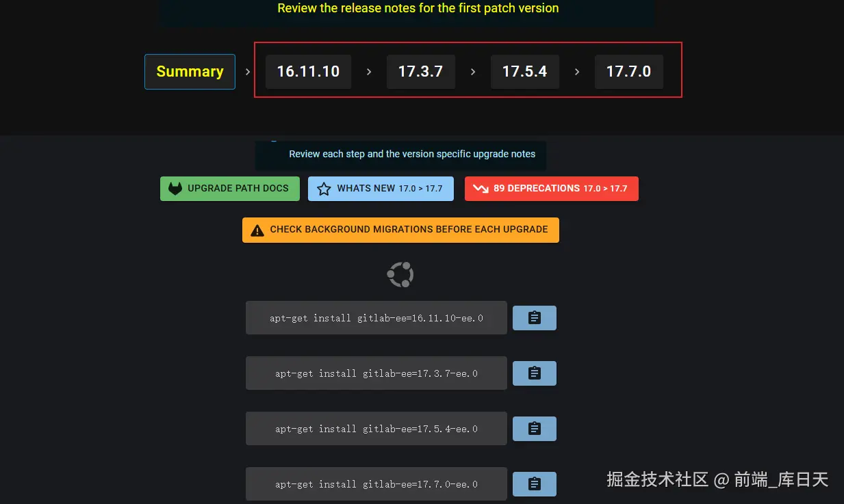844x504 pixels.
Task: Open Check Background Migrations warning
Action: tap(400, 230)
